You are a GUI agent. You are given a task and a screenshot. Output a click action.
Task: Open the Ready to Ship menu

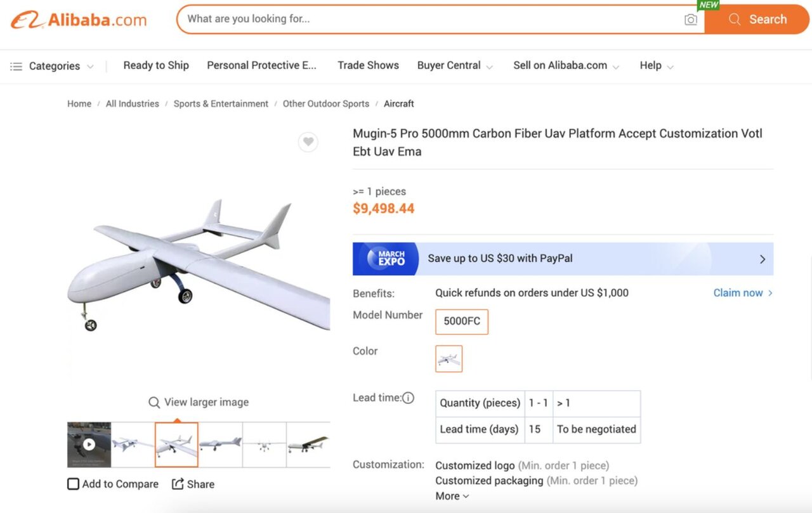[156, 65]
